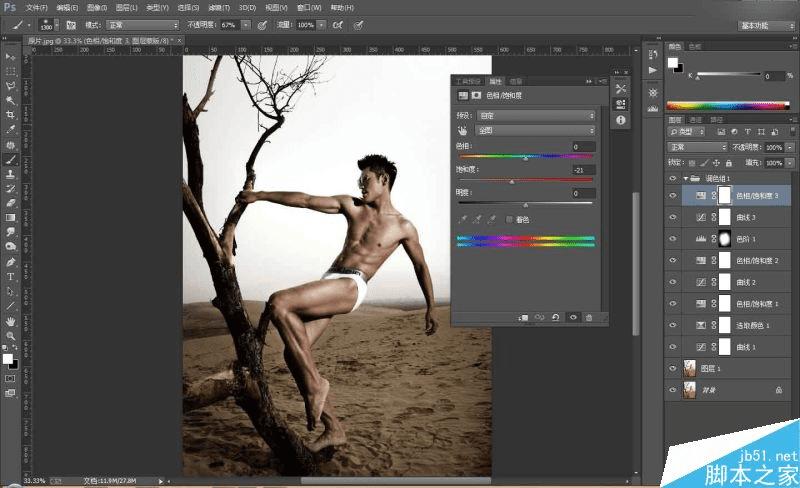Open the 文件(F) menu
This screenshot has width=800, height=488.
click(x=36, y=8)
